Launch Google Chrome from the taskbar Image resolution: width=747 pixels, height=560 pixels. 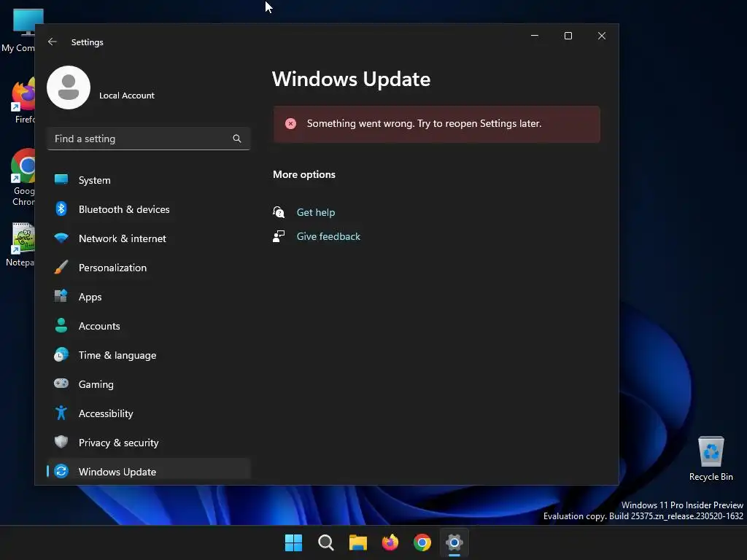tap(422, 542)
